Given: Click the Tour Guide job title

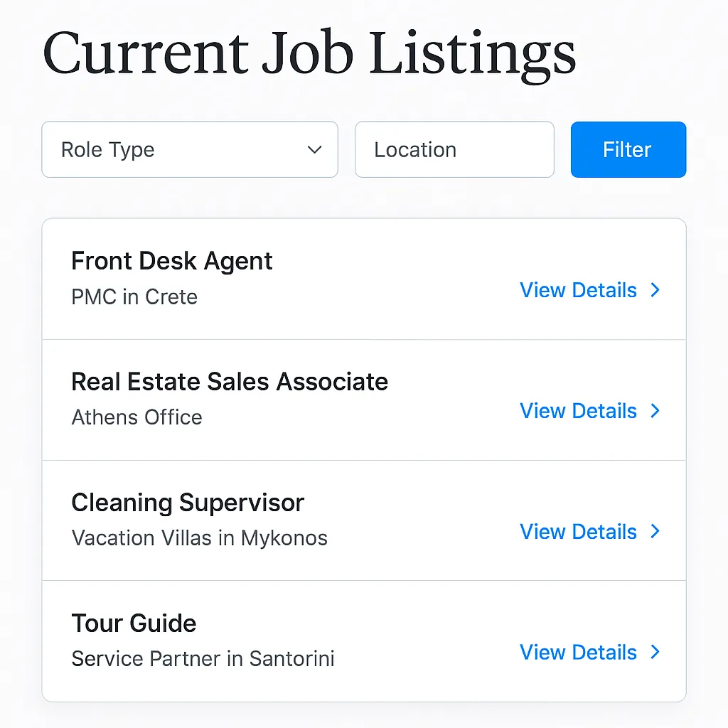Looking at the screenshot, I should (134, 623).
